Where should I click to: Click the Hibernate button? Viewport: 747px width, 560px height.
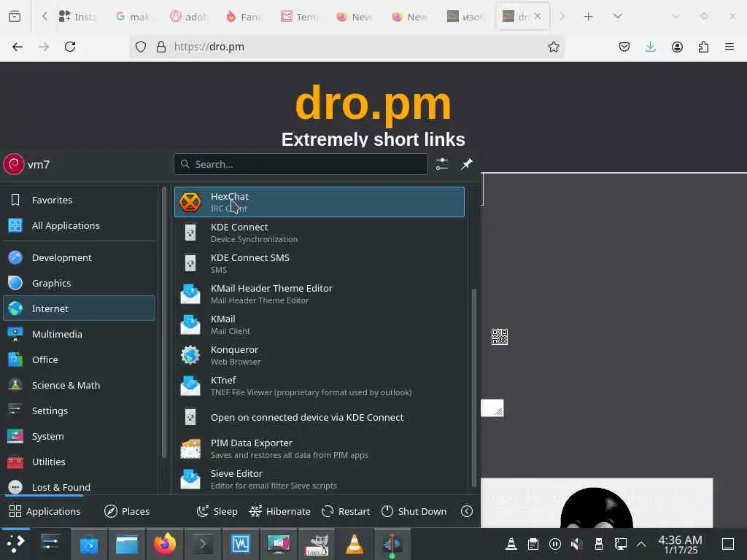click(x=280, y=511)
